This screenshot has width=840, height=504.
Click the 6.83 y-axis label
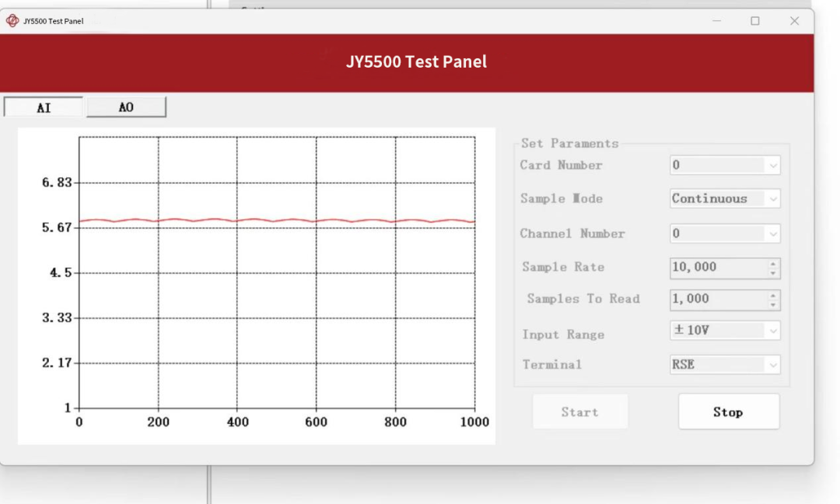57,183
